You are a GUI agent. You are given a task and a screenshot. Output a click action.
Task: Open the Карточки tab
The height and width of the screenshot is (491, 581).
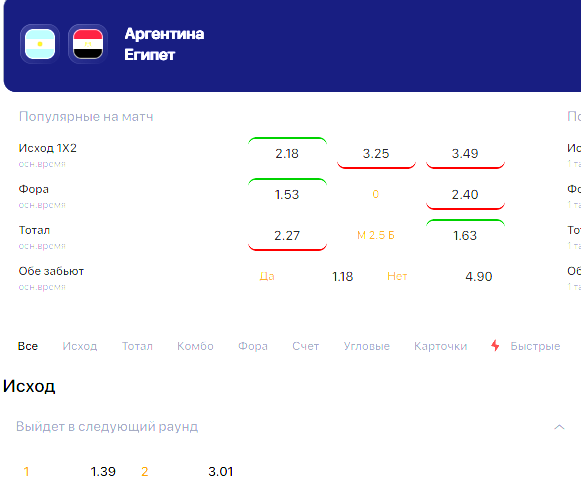[441, 346]
